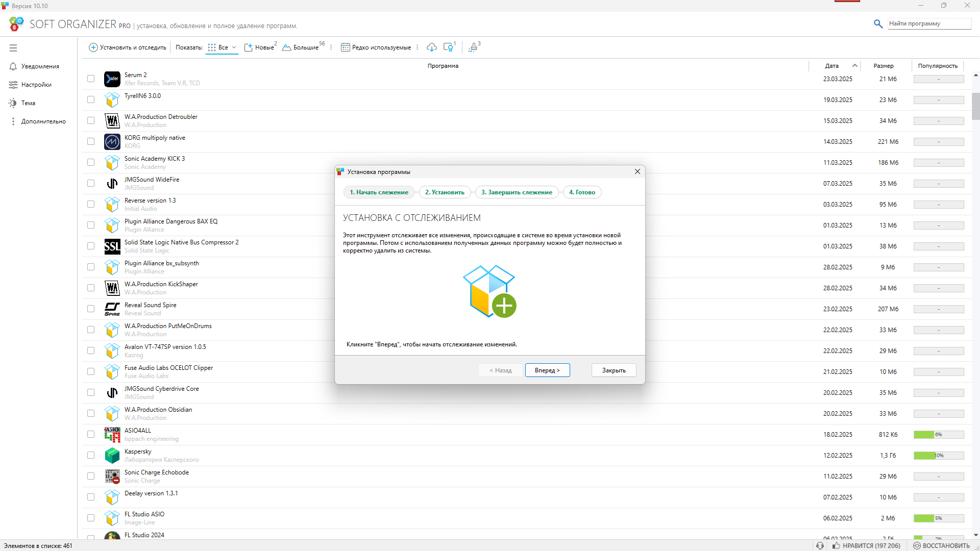Click the ASIO4ALL program icon

click(x=112, y=435)
